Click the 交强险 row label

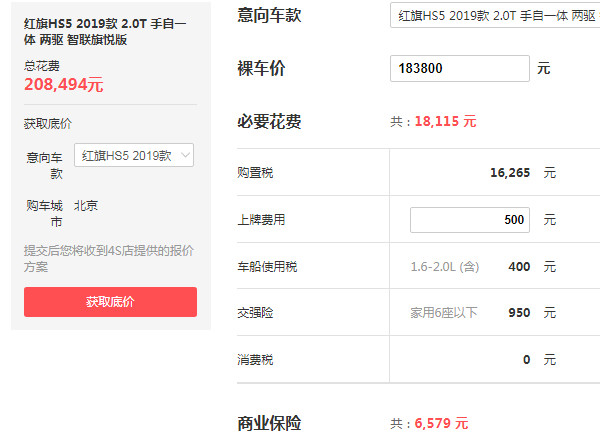[256, 313]
